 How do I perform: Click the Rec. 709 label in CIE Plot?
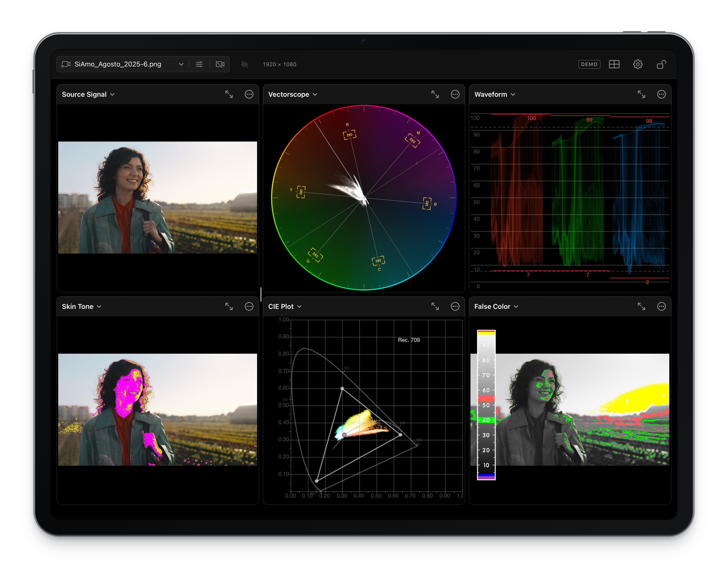click(409, 340)
